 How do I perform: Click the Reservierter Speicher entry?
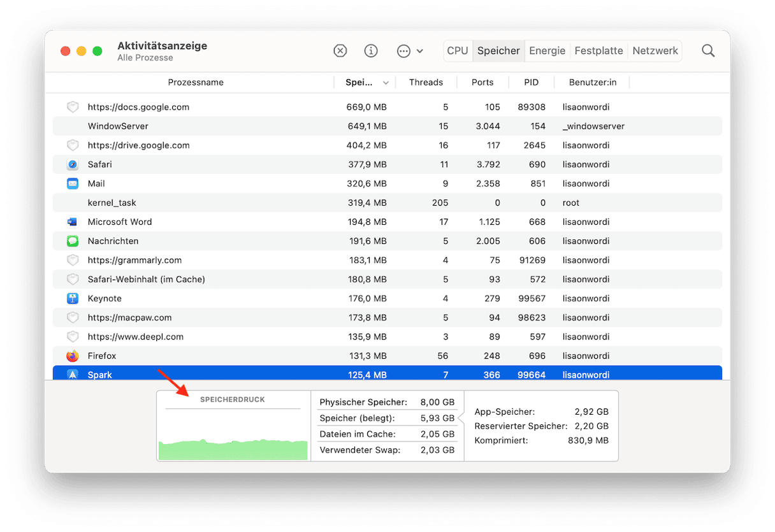pyautogui.click(x=542, y=426)
